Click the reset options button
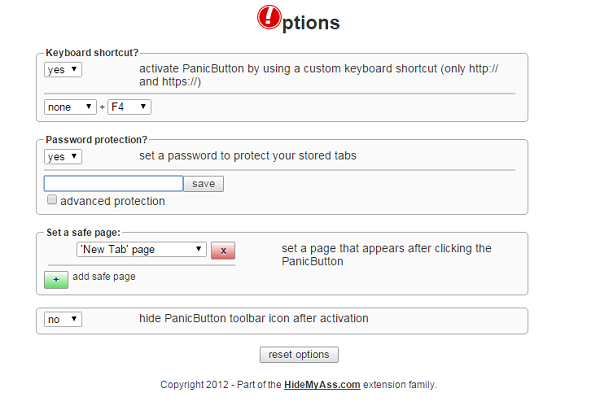Screen dimensions: 600x419 [x=299, y=355]
